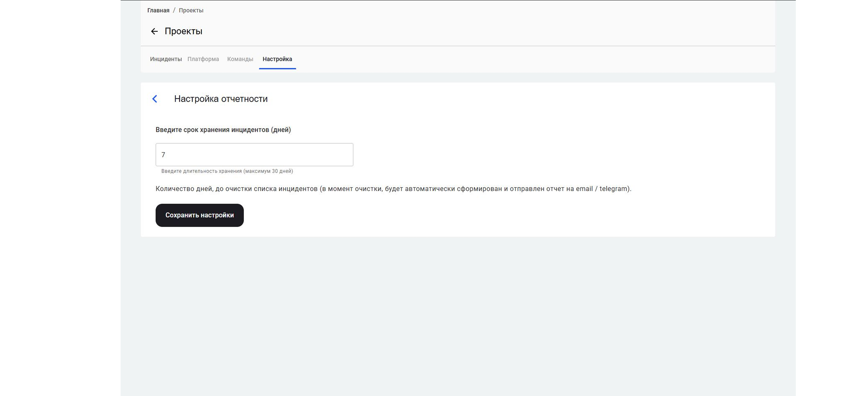Select the Команды tab

coord(240,59)
